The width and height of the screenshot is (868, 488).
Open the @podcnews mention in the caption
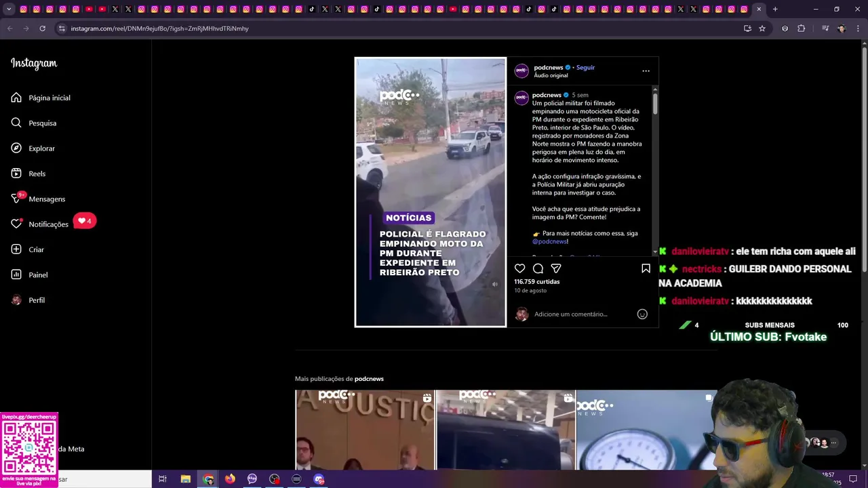coord(550,241)
